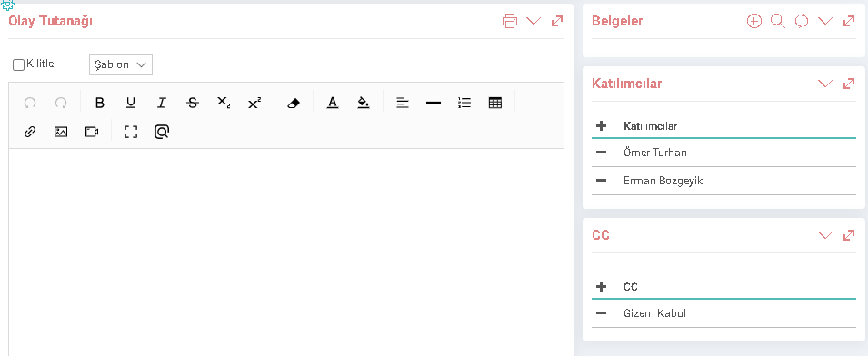The width and height of the screenshot is (868, 356).
Task: Add a new document in Belgeler
Action: pyautogui.click(x=754, y=21)
